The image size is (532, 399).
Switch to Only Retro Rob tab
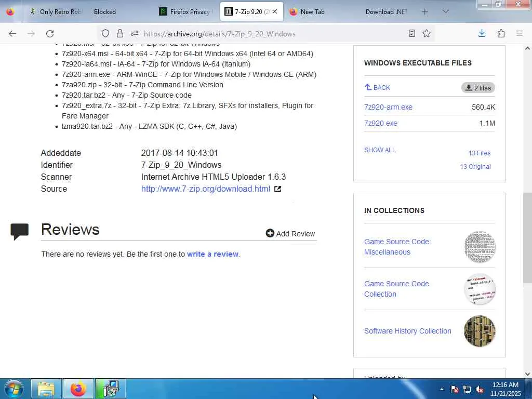pyautogui.click(x=56, y=11)
